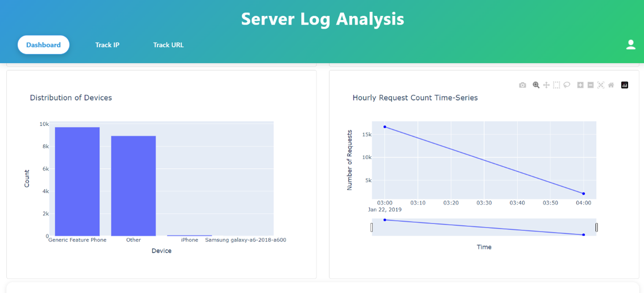Select the Zoom tool in chart toolbar

536,85
